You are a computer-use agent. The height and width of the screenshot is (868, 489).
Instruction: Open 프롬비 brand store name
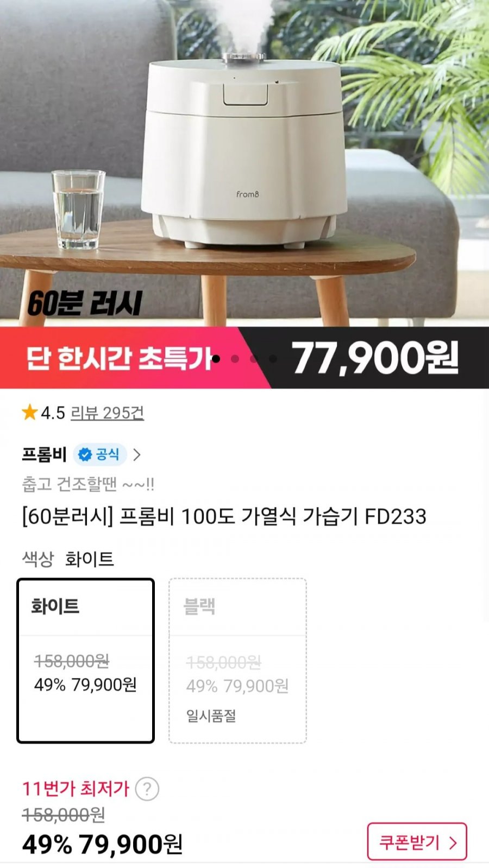44,454
